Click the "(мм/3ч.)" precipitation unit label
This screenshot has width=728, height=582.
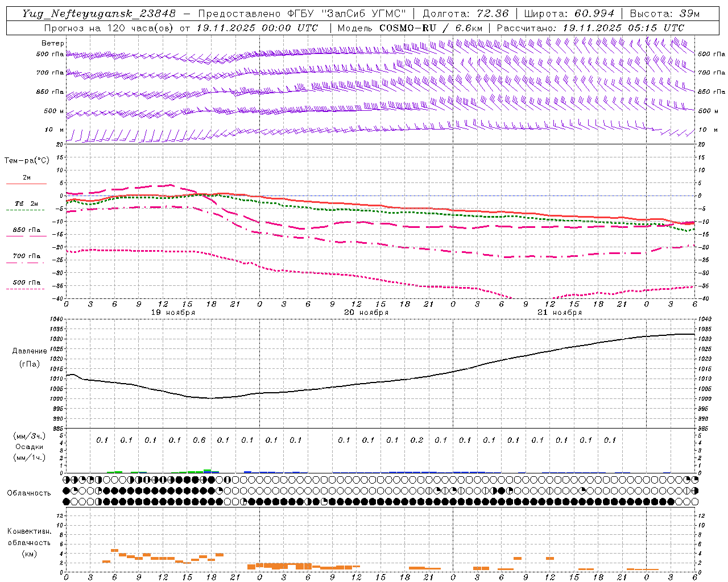pos(30,436)
